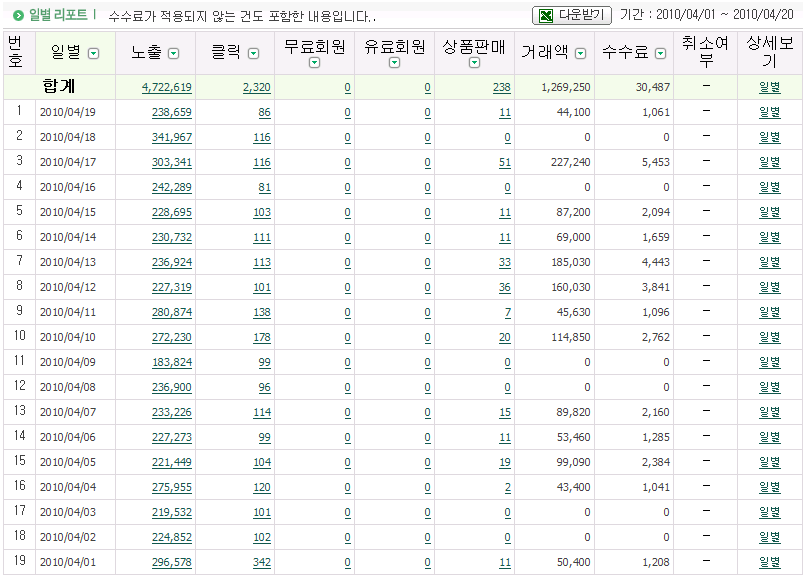The width and height of the screenshot is (812, 579).
Task: Expand the 클릭 column header dropdown arrow
Action: point(253,53)
